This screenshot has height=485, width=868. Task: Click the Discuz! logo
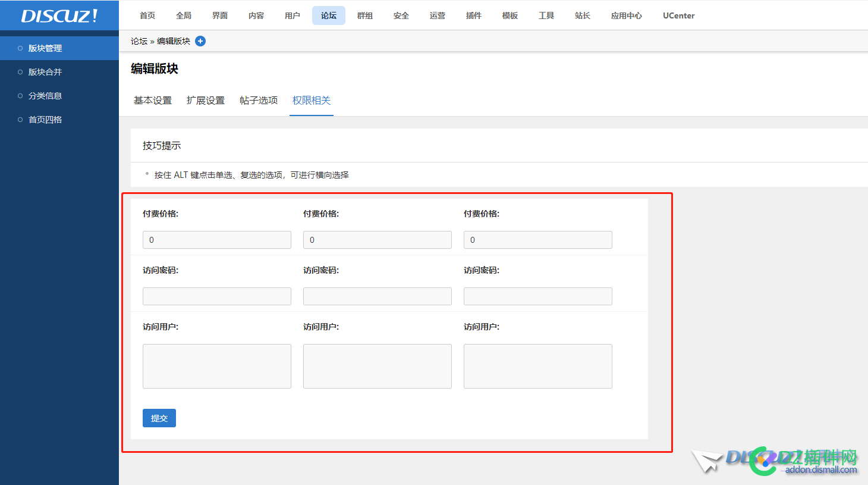(x=59, y=16)
